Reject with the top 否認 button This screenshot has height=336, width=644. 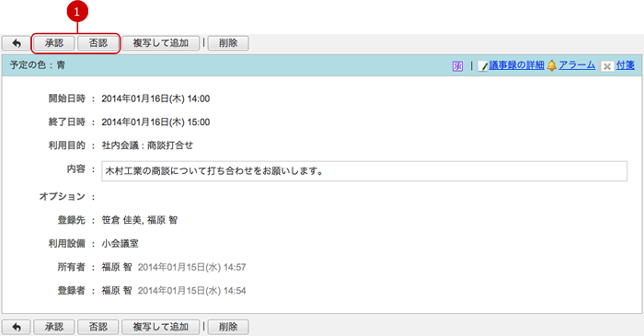[x=98, y=43]
